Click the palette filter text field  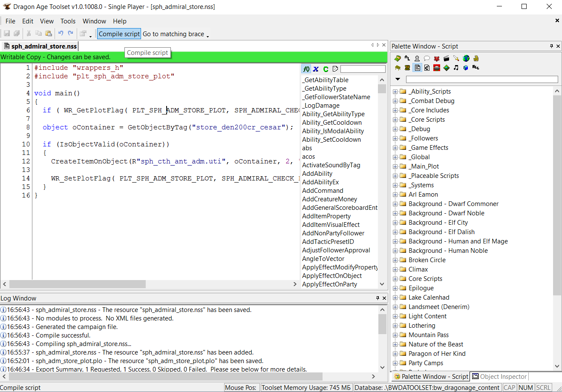tap(482, 79)
